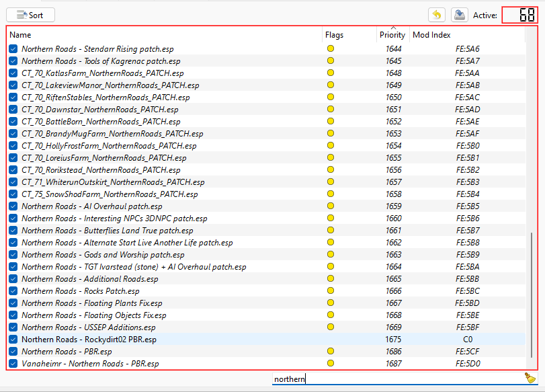Click flag icon for Floating Plants Fix.esp
This screenshot has width=545, height=392.
[x=331, y=303]
